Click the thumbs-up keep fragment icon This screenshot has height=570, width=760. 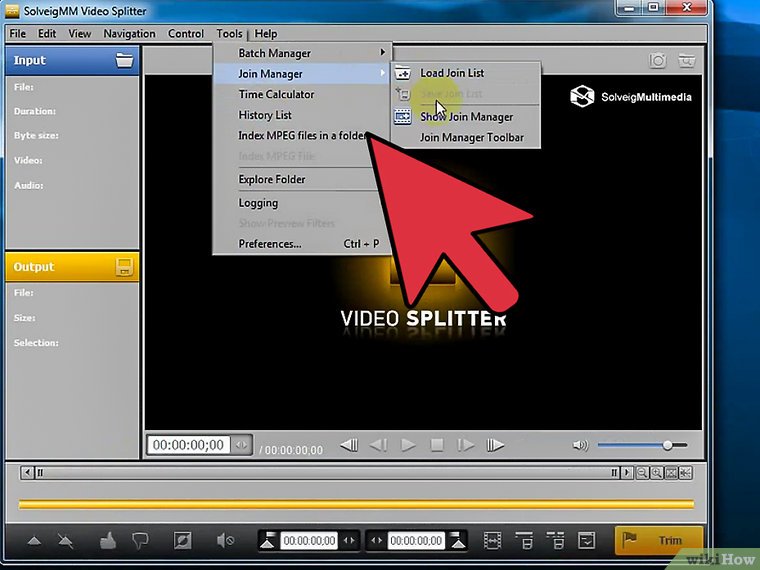(108, 541)
